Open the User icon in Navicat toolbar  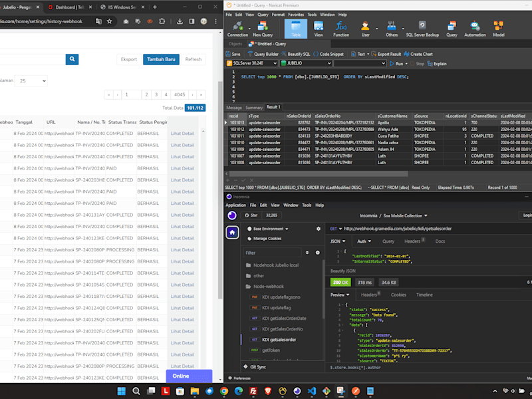pos(365,29)
